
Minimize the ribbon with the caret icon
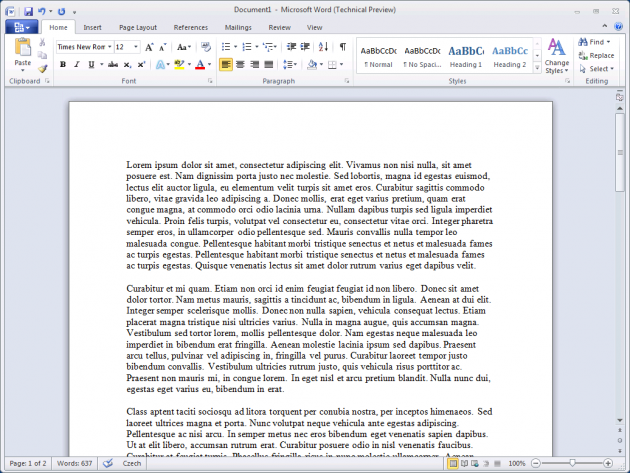(x=605, y=26)
